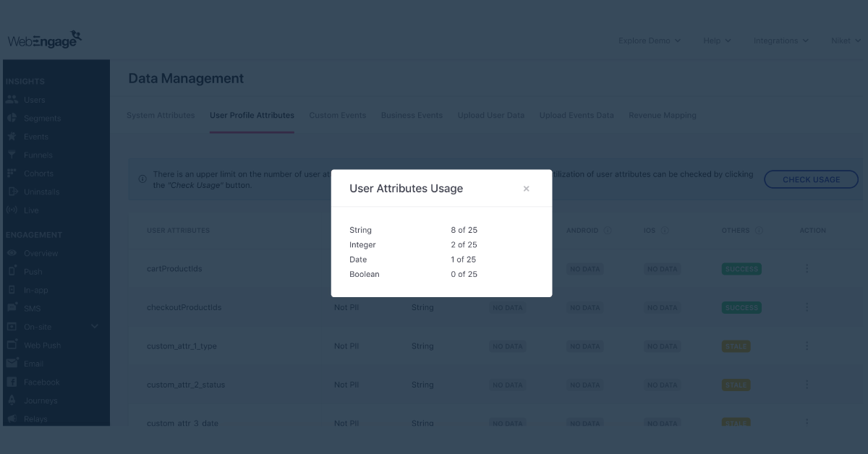The height and width of the screenshot is (454, 868).
Task: Open the Journeys sidebar link
Action: 40,401
